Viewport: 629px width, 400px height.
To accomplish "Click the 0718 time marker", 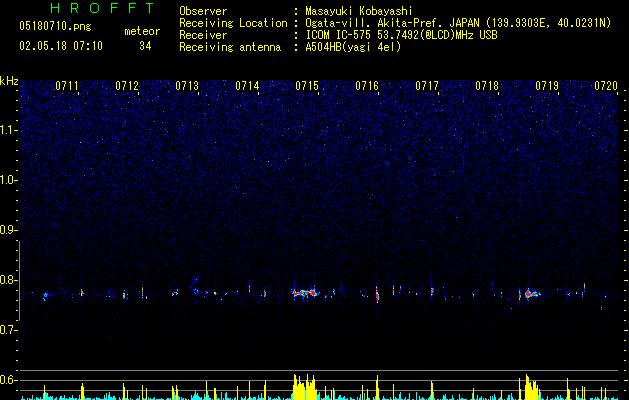I will (487, 86).
